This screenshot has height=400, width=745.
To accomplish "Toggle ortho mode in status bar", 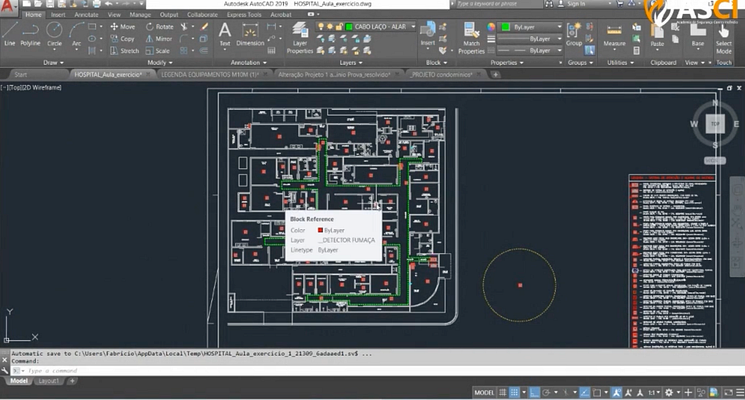I will 535,392.
